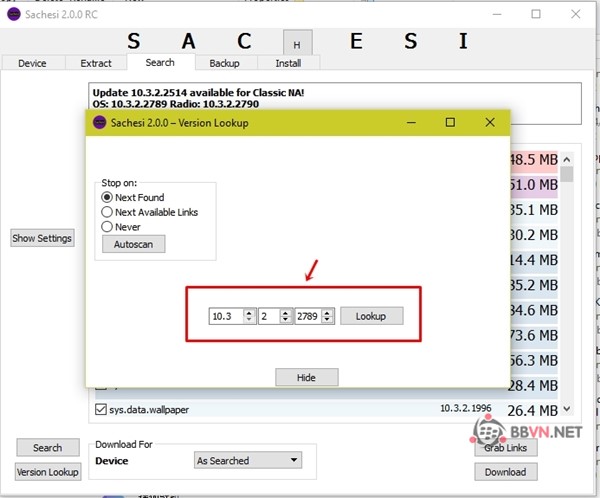The image size is (600, 498).
Task: Increase the 10.3 version spinner value
Action: [x=251, y=311]
